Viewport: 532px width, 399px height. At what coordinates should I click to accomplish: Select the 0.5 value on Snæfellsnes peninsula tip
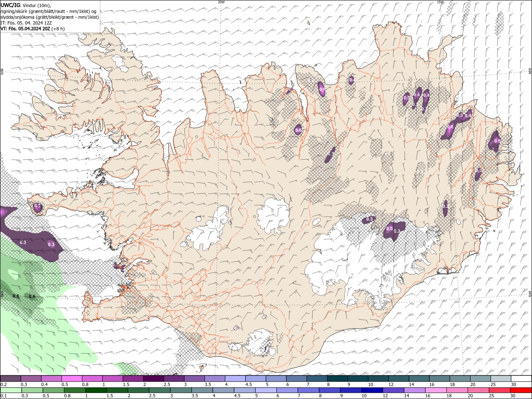[37, 205]
